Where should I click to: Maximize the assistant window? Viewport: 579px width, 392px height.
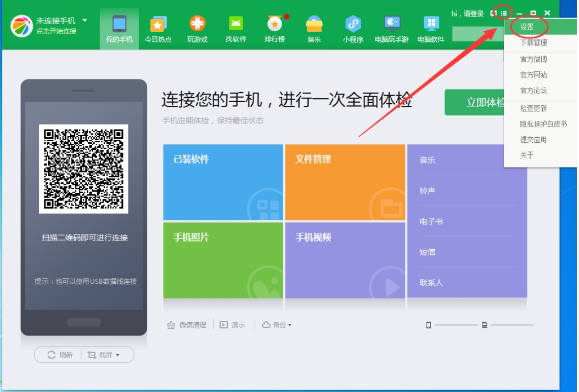point(533,13)
